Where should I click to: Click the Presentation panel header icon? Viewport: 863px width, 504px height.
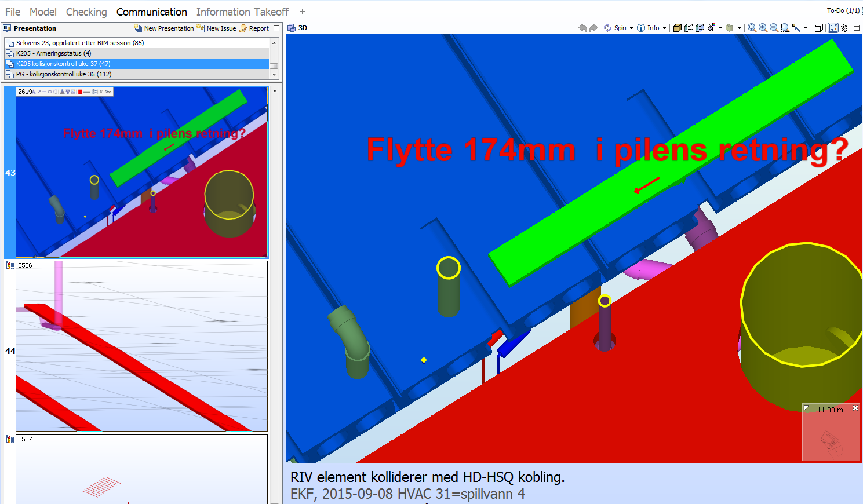7,28
